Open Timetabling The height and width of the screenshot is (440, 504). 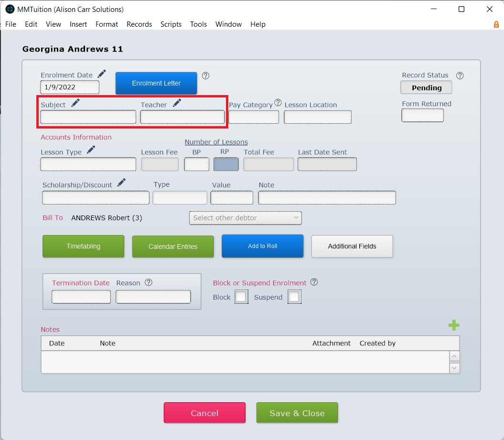83,246
